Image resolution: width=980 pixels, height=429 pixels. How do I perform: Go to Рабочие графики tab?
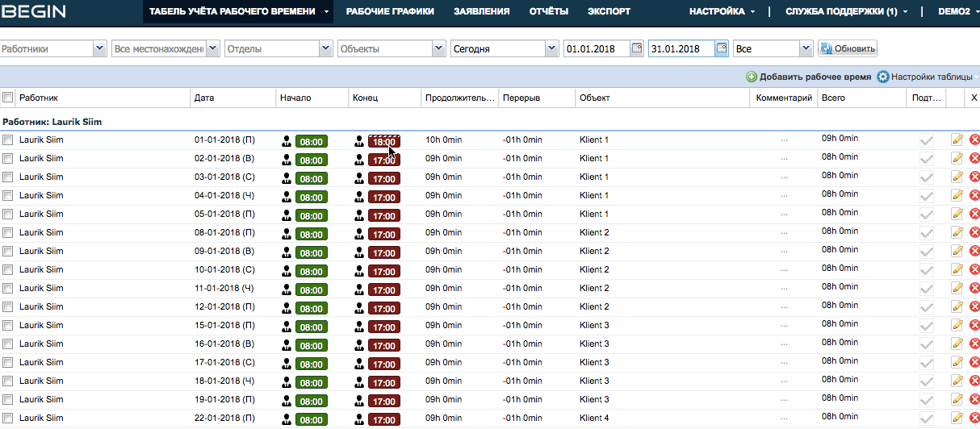click(x=390, y=11)
